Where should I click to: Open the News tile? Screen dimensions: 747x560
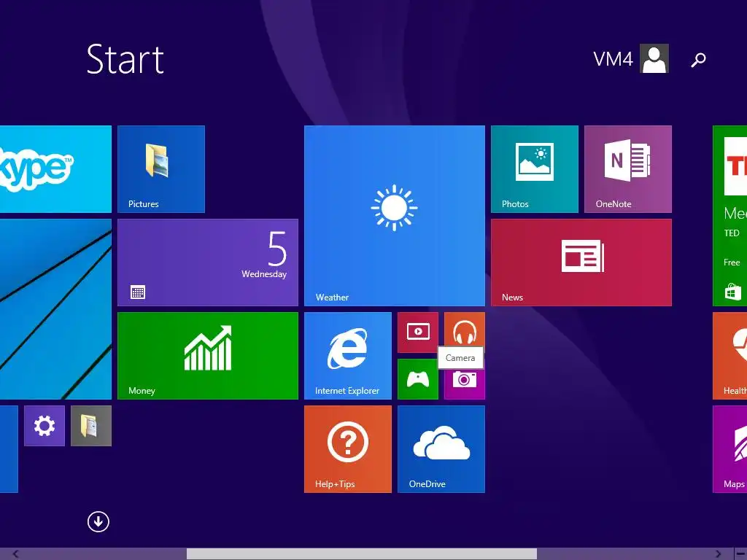581,262
